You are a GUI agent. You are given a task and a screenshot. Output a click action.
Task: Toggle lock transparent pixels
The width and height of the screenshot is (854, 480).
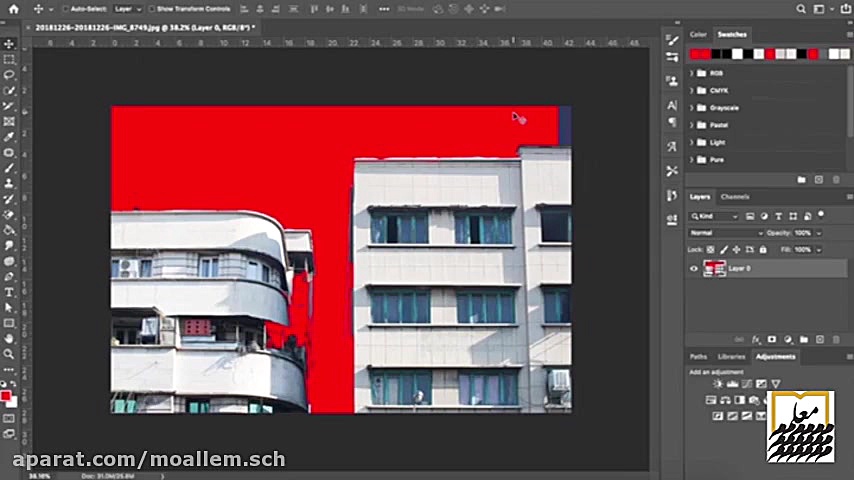711,250
